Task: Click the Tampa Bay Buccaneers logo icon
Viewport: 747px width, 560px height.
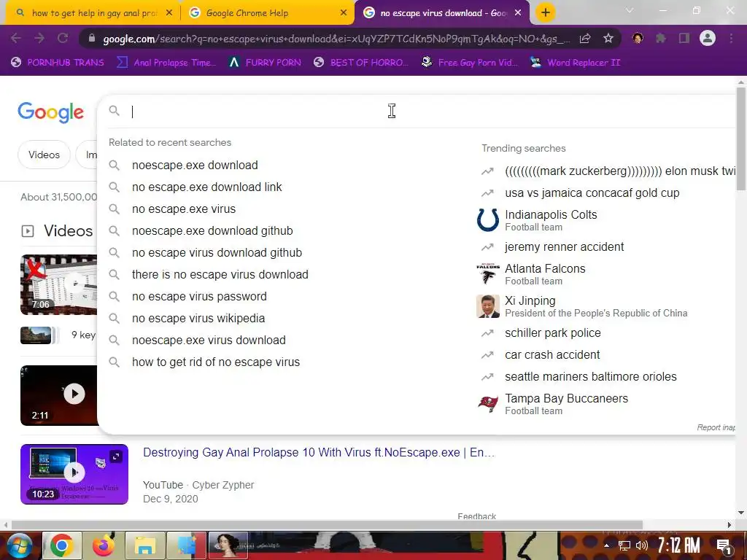Action: pos(488,404)
